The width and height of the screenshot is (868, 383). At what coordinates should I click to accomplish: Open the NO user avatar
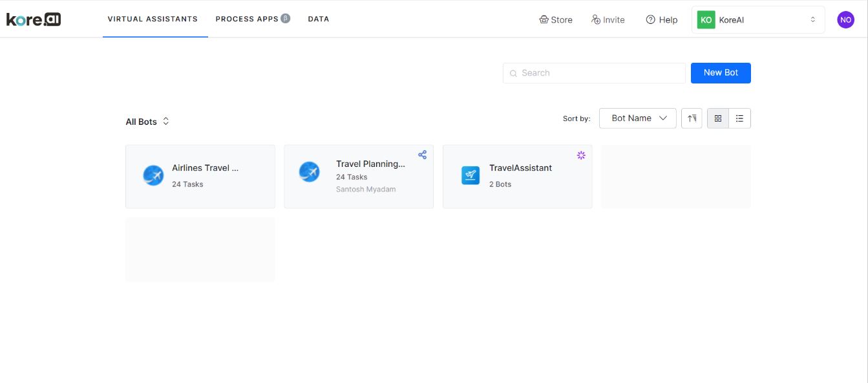(x=845, y=20)
